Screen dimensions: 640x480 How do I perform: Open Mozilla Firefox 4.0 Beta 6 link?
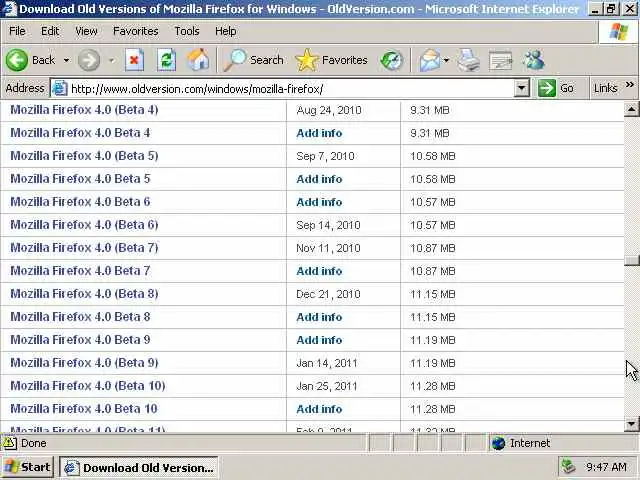[x=80, y=202]
